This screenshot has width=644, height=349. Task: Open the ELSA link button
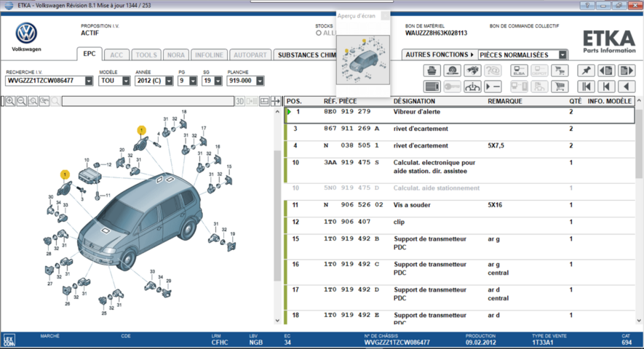click(x=519, y=71)
